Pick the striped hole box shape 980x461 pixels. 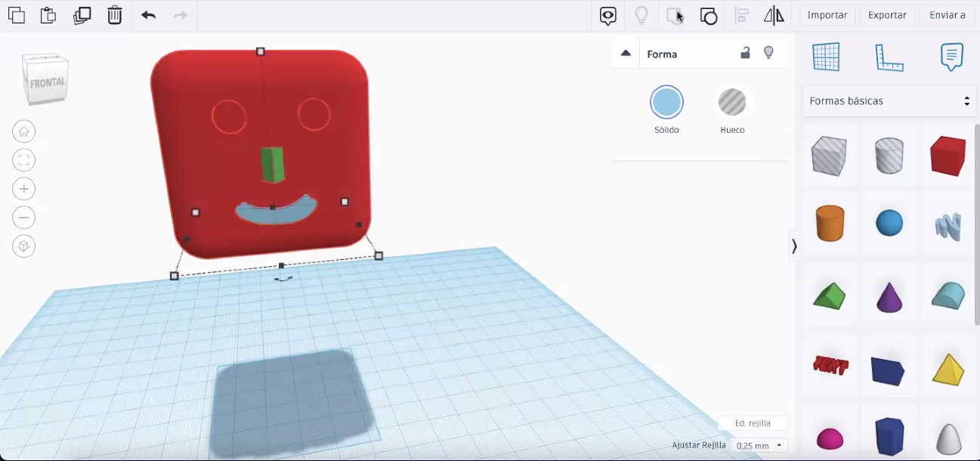pos(829,156)
